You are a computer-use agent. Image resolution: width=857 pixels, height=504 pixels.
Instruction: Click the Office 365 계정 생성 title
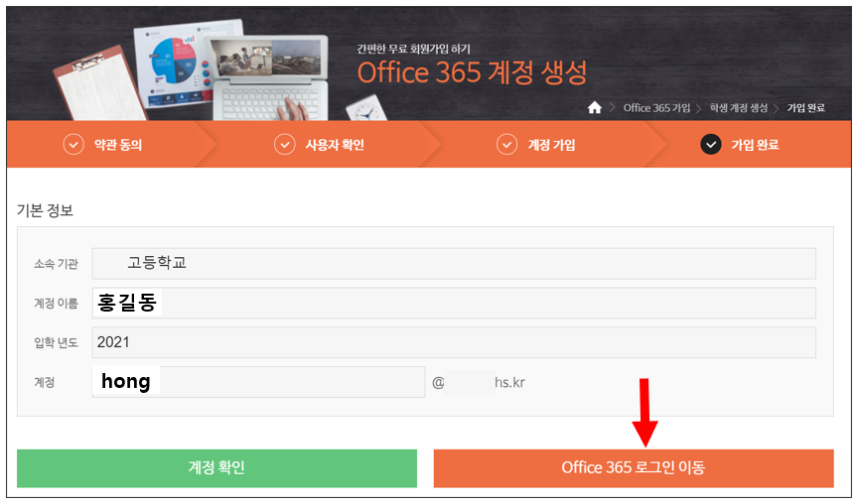[x=472, y=72]
